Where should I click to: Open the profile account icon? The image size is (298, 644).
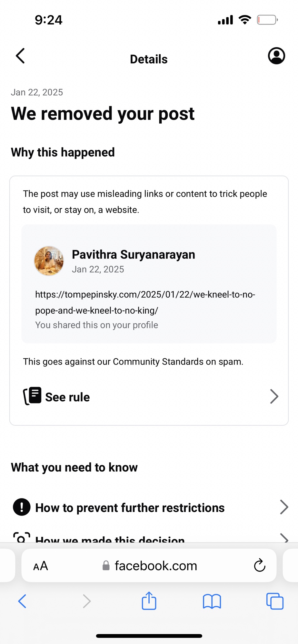[276, 56]
